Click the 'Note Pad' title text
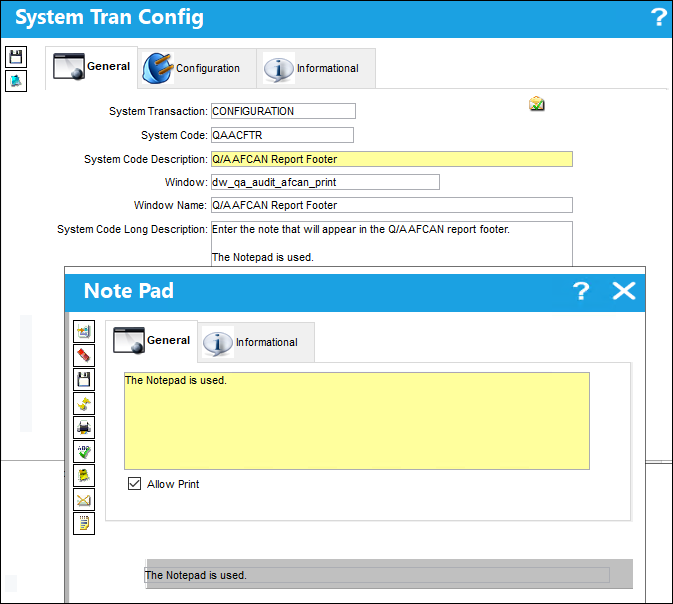673x604 pixels. (x=129, y=291)
